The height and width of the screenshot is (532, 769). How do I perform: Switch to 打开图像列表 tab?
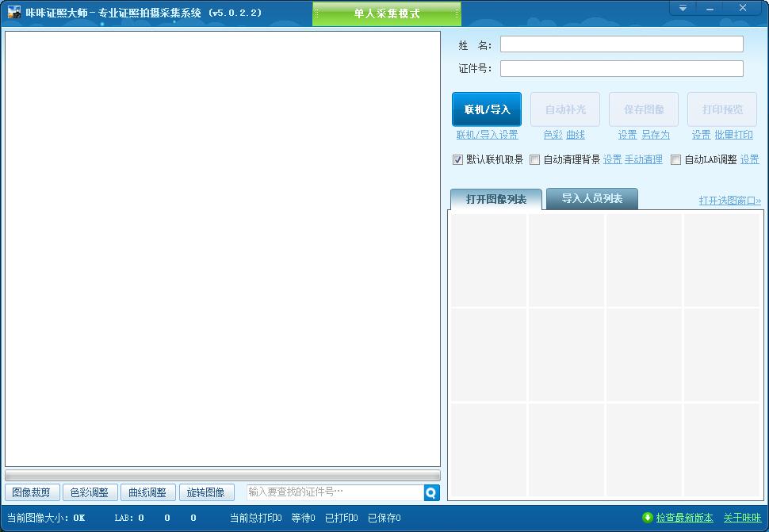tap(495, 199)
